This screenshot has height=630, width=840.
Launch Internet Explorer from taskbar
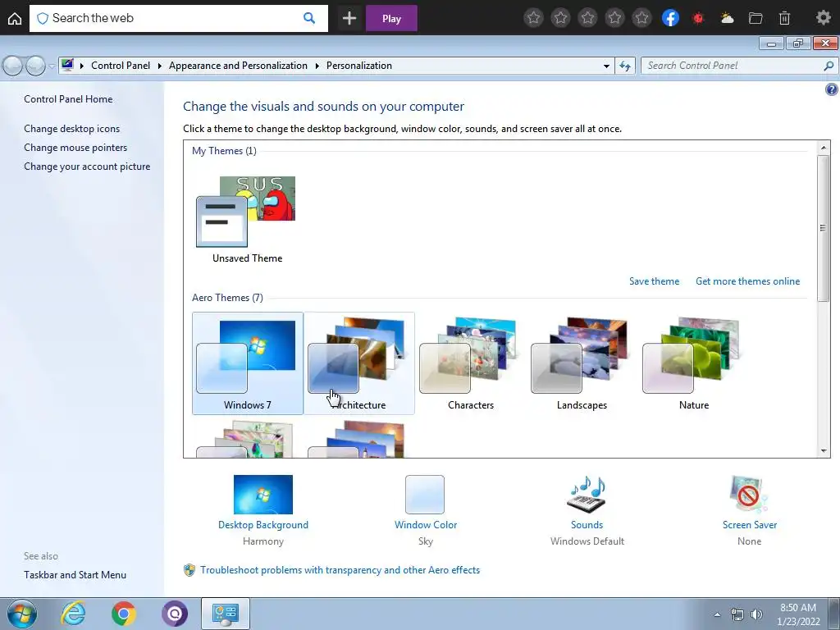(73, 614)
